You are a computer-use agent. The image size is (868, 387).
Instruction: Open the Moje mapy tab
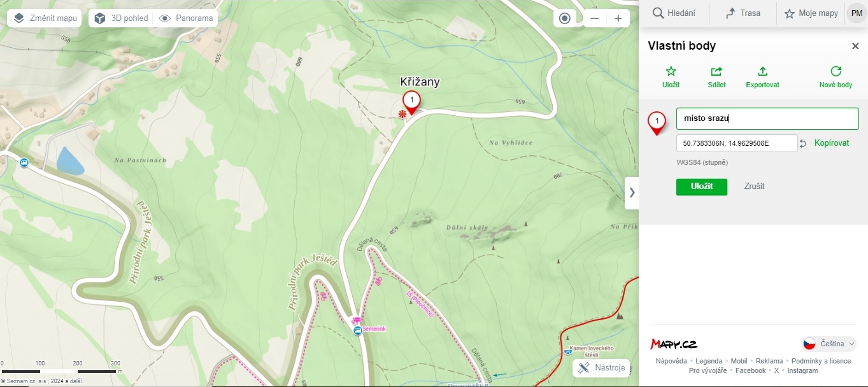pos(811,13)
